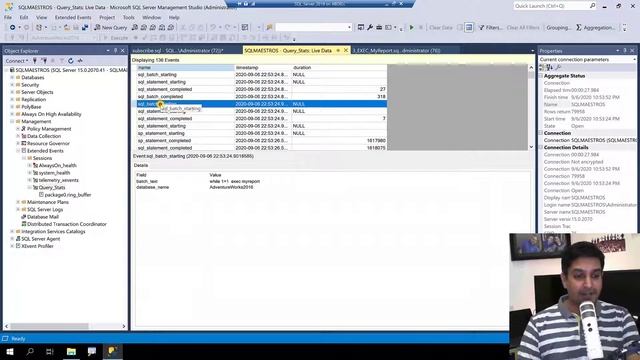The image size is (640, 360).
Task: Click the SSMS icon in taskbar
Action: click(x=112, y=351)
